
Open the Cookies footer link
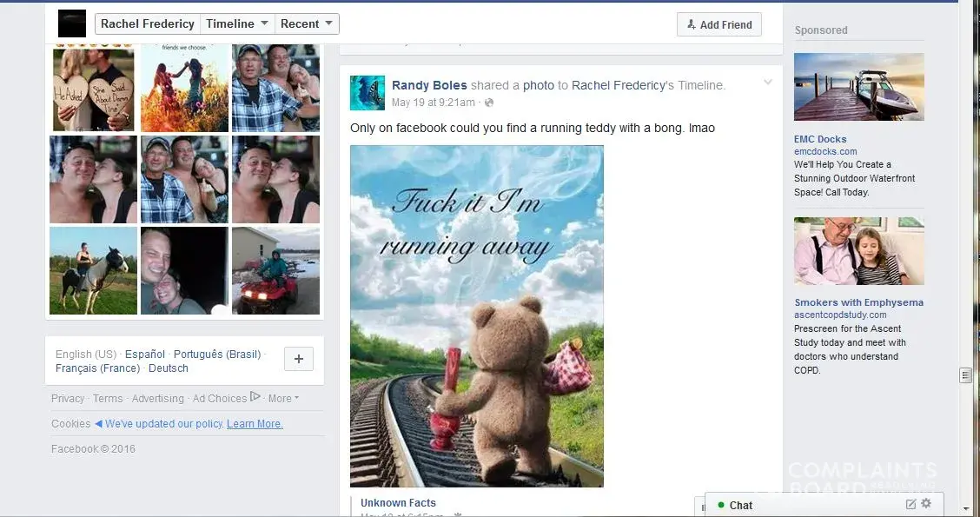tap(70, 423)
